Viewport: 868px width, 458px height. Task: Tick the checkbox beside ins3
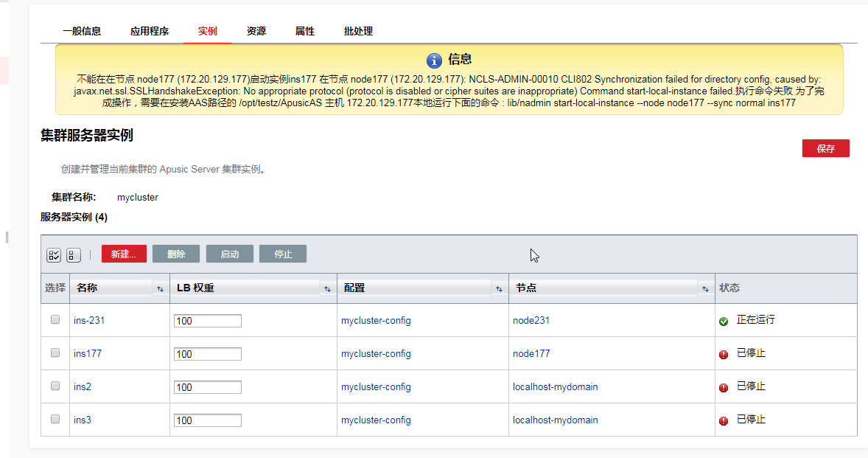coord(55,420)
